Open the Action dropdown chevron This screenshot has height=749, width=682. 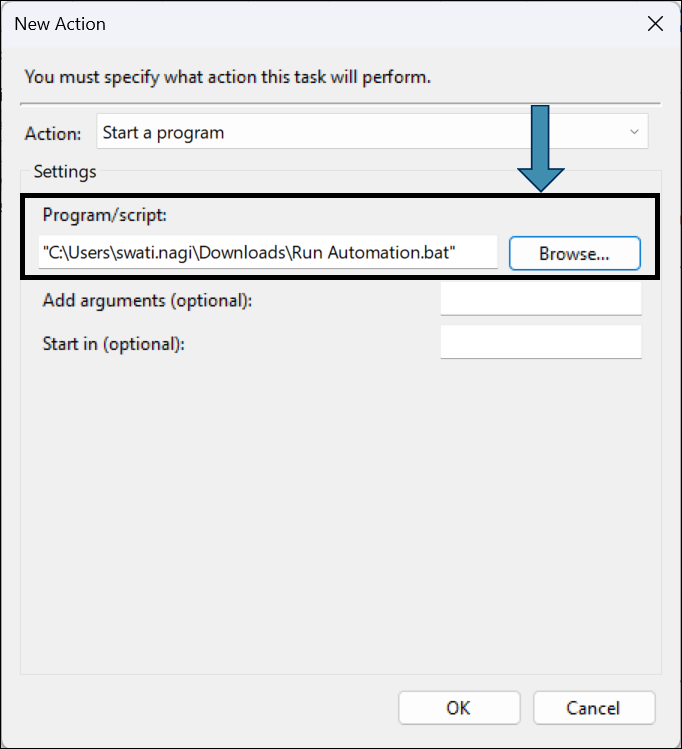pyautogui.click(x=634, y=132)
